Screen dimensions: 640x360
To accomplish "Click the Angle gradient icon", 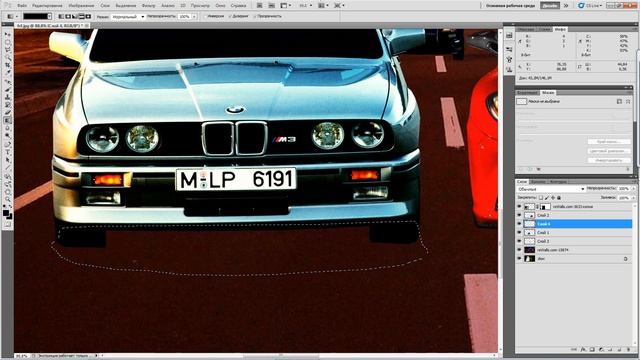I will tap(74, 16).
